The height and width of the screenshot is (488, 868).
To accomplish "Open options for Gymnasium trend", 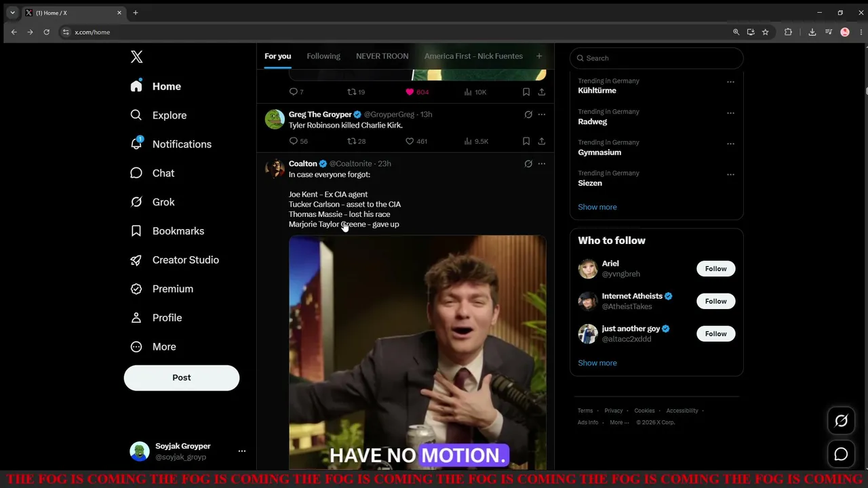I will 730,144.
